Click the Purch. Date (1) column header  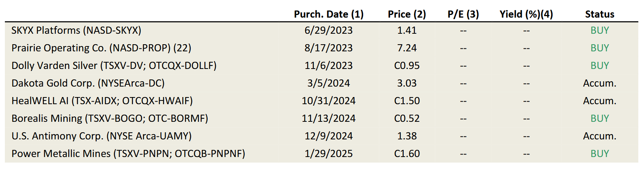tap(328, 14)
